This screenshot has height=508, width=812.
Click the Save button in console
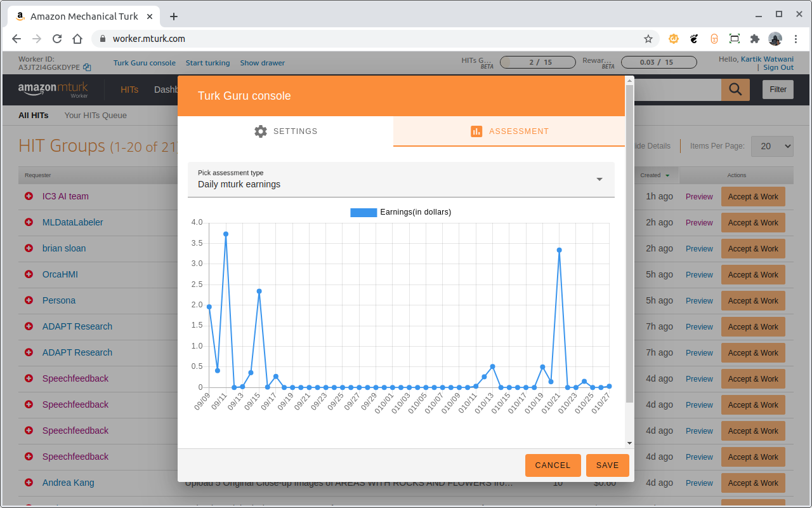click(x=607, y=465)
